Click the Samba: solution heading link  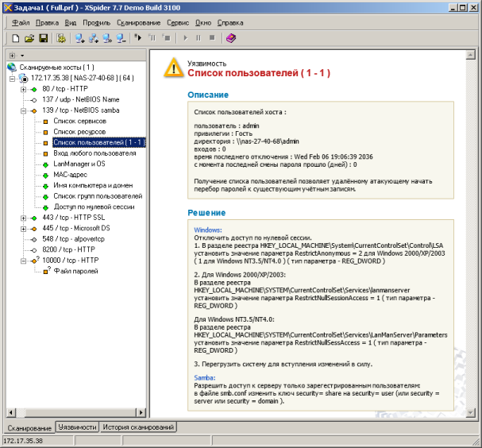click(x=205, y=377)
